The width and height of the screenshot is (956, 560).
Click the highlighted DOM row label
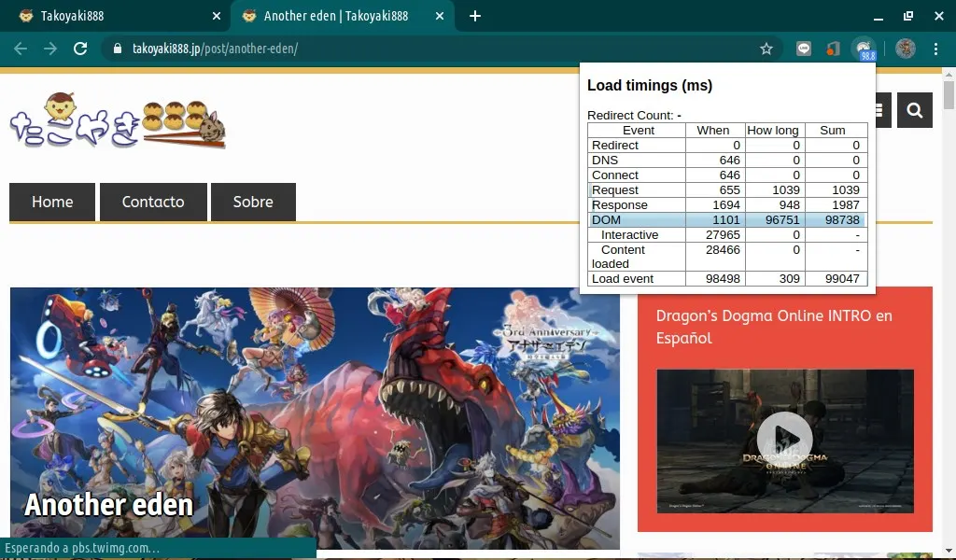606,220
